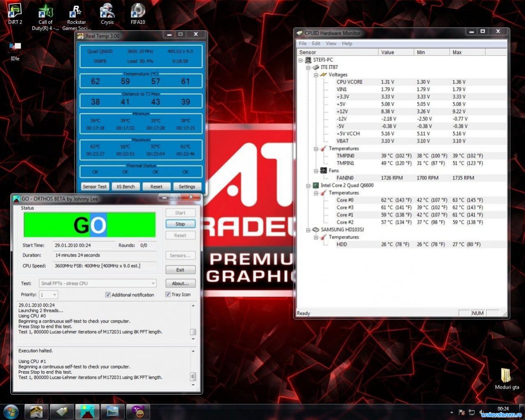
Task: Open the taskbar clock showing 00:24
Action: coord(503,409)
